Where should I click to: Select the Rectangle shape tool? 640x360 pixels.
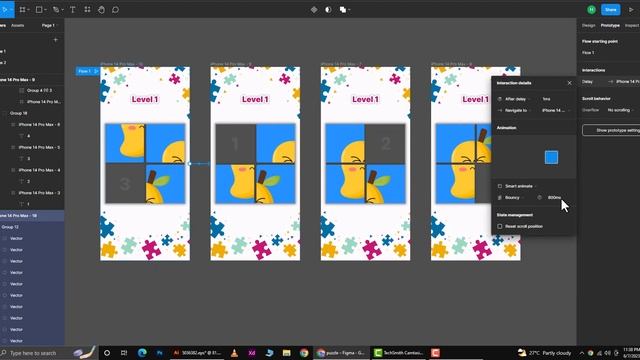39,9
